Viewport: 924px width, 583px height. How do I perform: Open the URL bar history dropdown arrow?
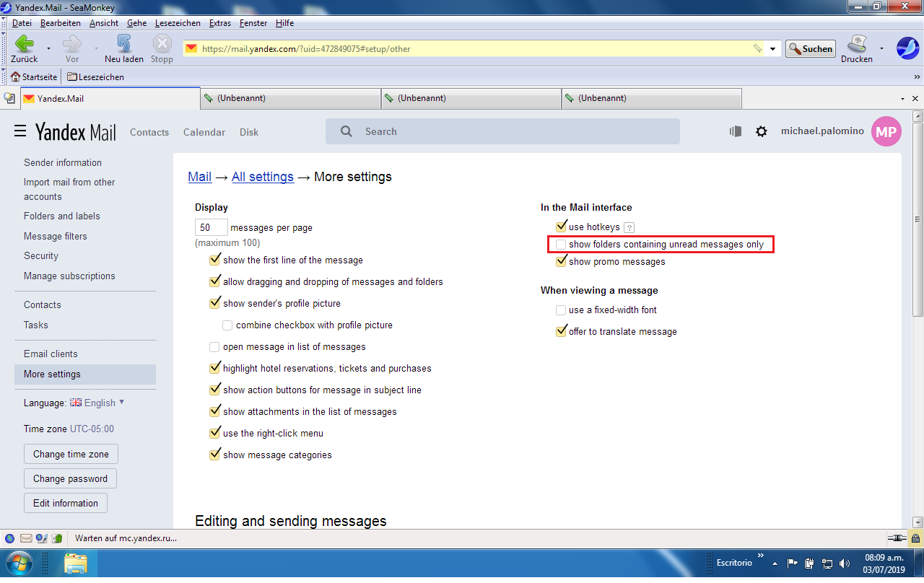(773, 49)
